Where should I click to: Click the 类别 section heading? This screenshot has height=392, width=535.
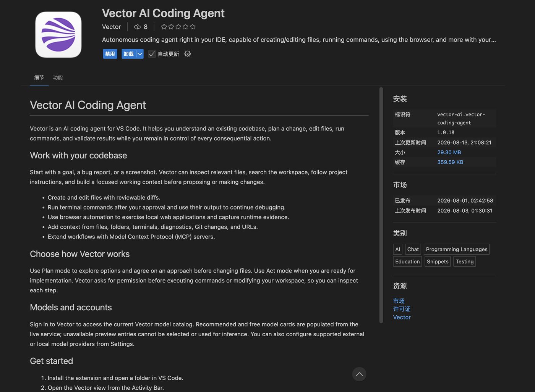click(400, 233)
